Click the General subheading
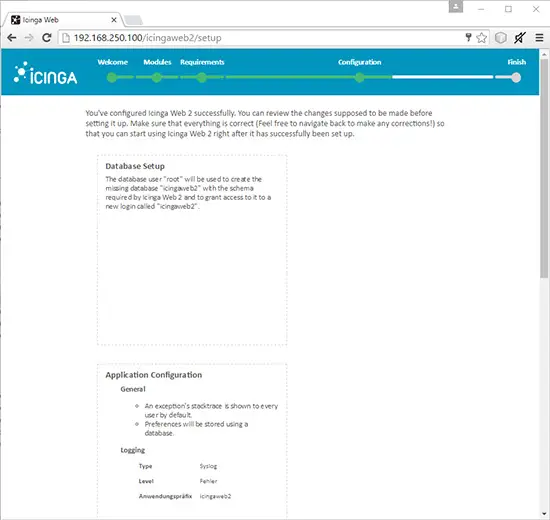This screenshot has height=520, width=550. pos(133,389)
